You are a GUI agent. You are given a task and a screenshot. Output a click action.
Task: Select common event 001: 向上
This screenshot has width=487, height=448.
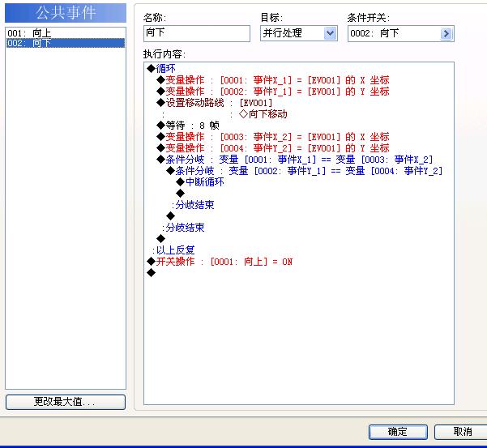[x=66, y=32]
